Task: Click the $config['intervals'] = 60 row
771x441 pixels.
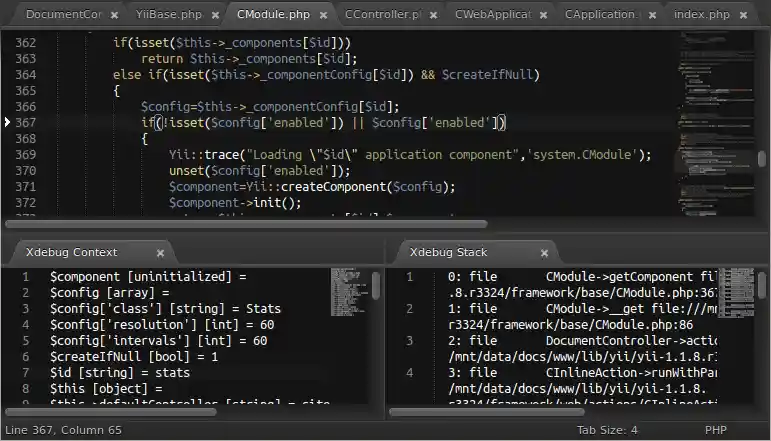Action: point(158,341)
